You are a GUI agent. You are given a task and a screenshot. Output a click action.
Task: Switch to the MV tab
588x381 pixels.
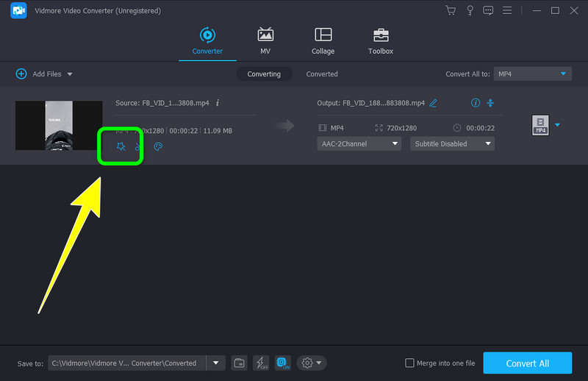pos(265,41)
